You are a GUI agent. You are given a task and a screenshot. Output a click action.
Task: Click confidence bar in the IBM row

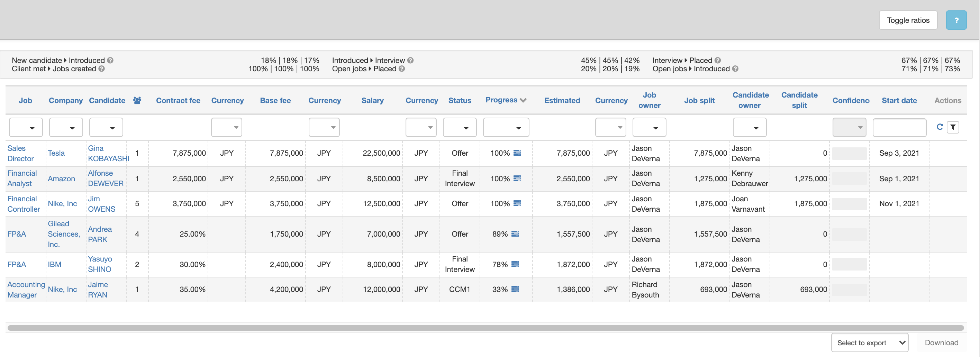click(x=849, y=265)
